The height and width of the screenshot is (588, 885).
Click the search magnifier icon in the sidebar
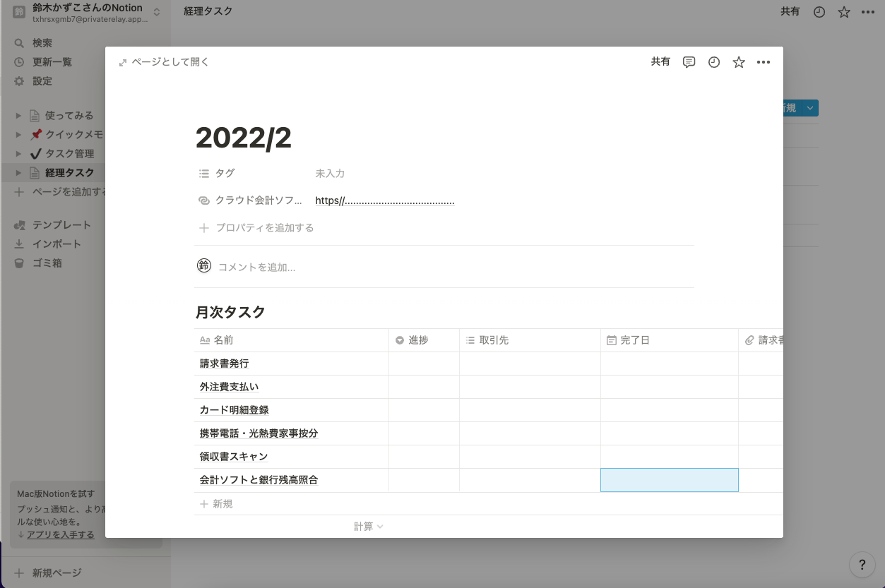click(19, 43)
